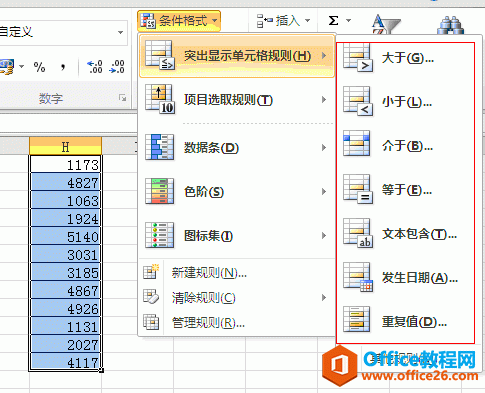Screen dimensions: 485x393
Task: Click the Σ AutoSum icon
Action: pos(333,21)
